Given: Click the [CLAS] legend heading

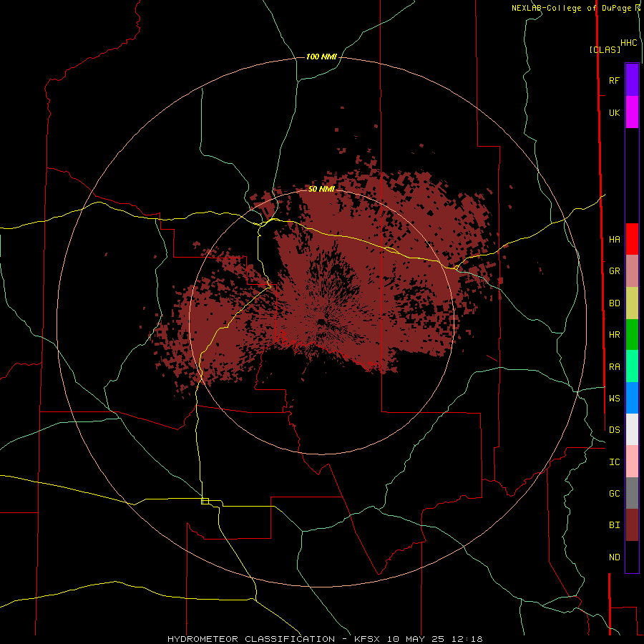Looking at the screenshot, I should pyautogui.click(x=605, y=49).
